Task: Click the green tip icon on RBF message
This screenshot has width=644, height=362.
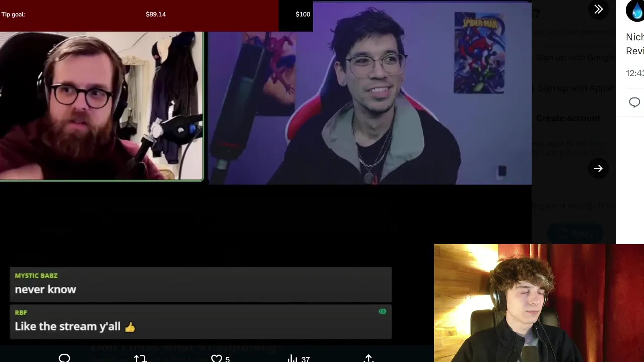Action: click(x=382, y=312)
